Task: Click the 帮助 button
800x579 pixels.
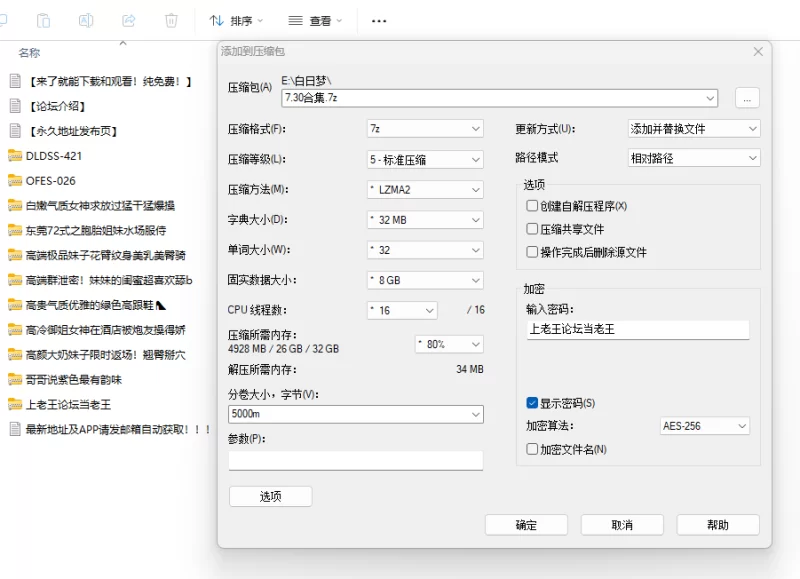Action: tap(718, 525)
